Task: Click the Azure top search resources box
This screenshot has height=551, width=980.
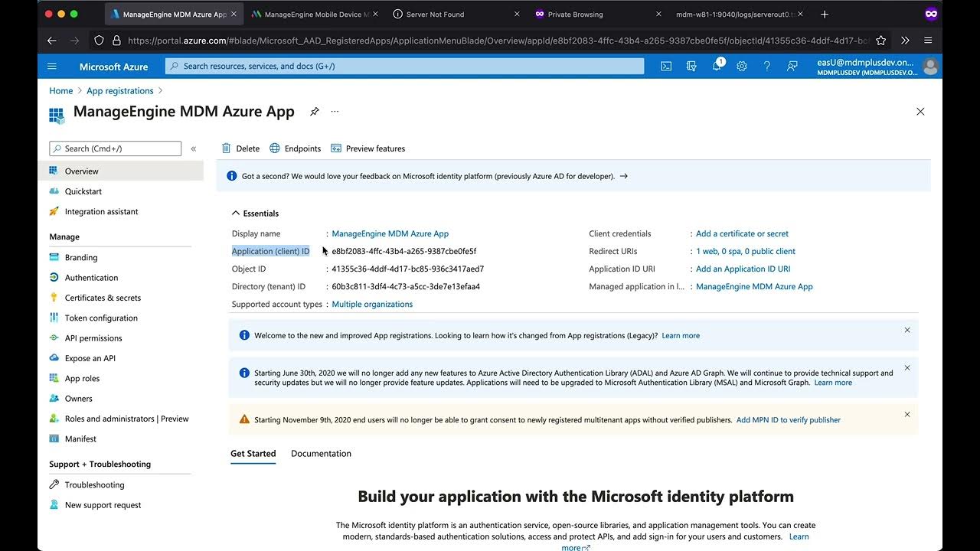Action: point(404,67)
